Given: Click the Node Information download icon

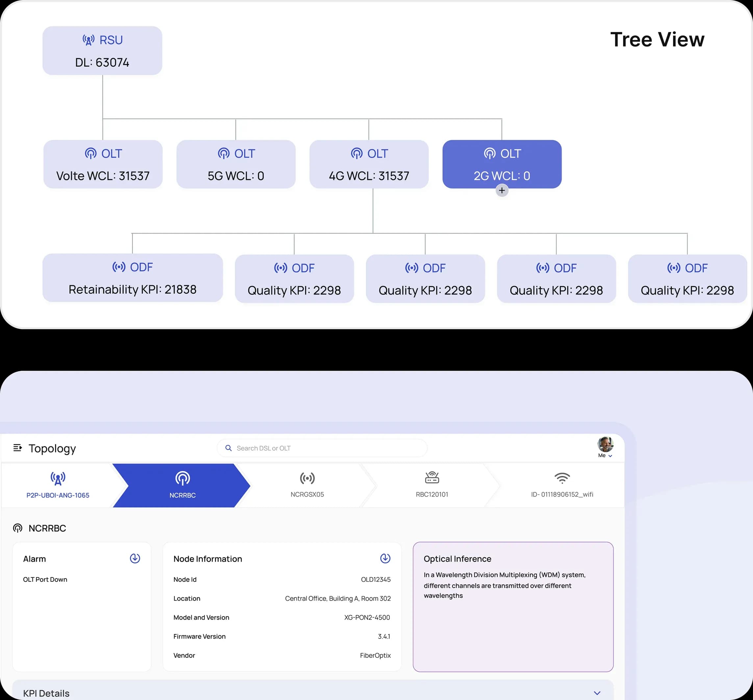Looking at the screenshot, I should coord(385,558).
